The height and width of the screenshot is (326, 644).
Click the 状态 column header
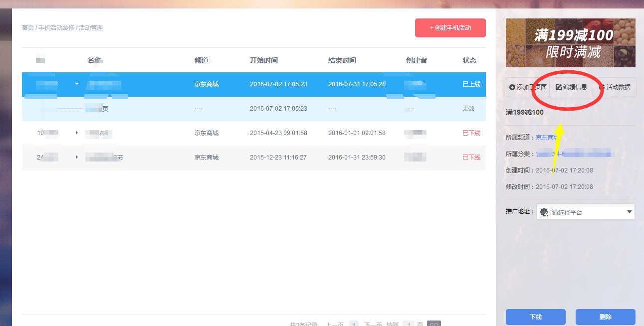click(x=469, y=60)
